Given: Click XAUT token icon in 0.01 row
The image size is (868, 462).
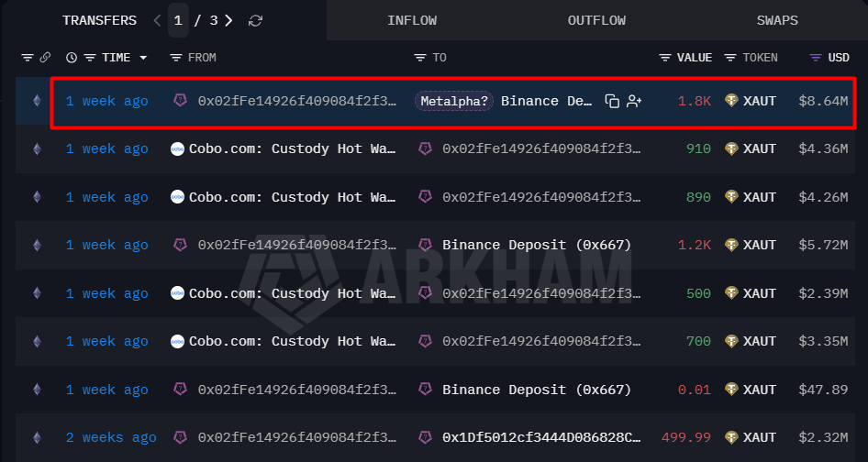Looking at the screenshot, I should coord(732,390).
